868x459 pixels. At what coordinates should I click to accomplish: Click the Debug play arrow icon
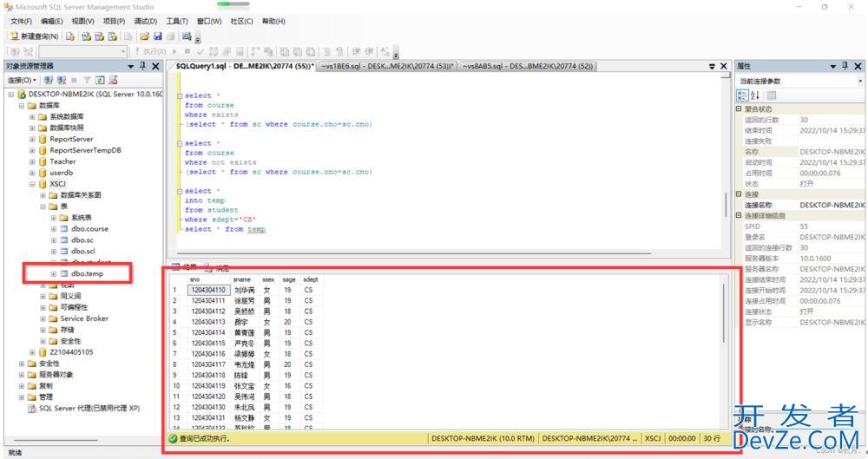point(175,51)
